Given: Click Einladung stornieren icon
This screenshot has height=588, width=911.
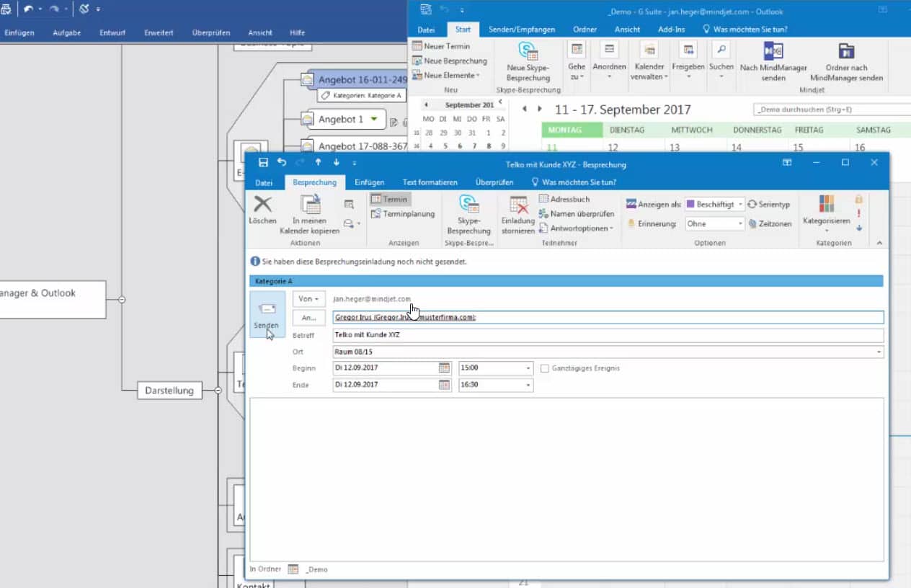Looking at the screenshot, I should [x=518, y=205].
